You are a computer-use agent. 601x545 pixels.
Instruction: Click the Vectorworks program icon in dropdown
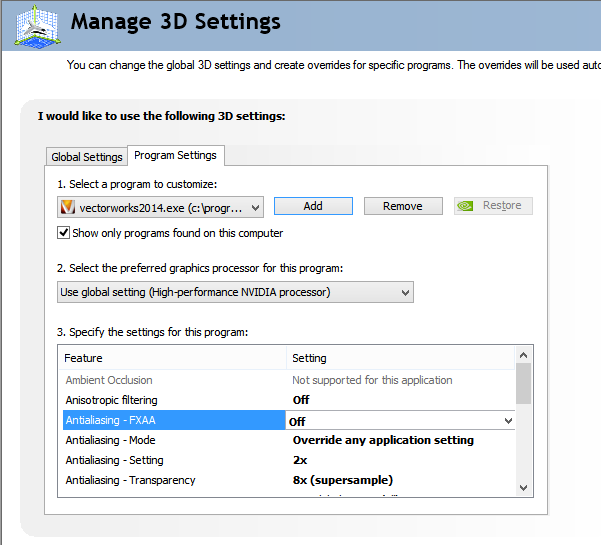click(68, 207)
